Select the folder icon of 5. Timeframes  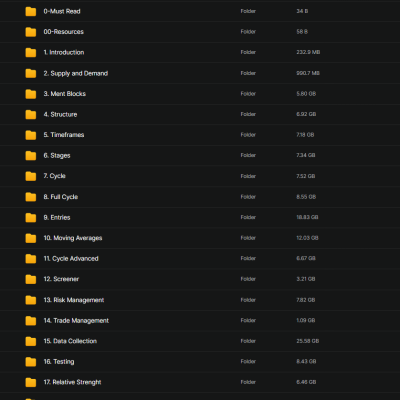pos(31,135)
